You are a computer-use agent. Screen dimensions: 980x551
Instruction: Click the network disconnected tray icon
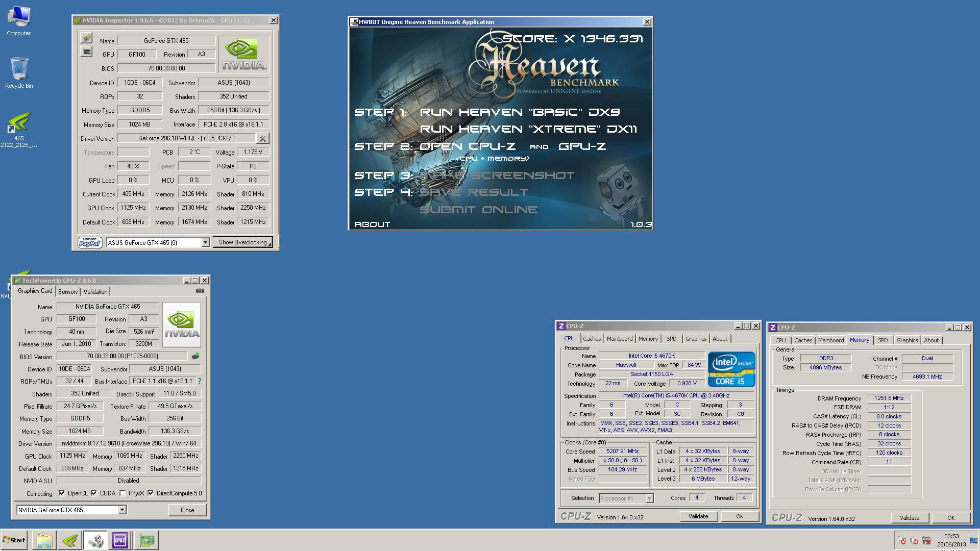(926, 541)
